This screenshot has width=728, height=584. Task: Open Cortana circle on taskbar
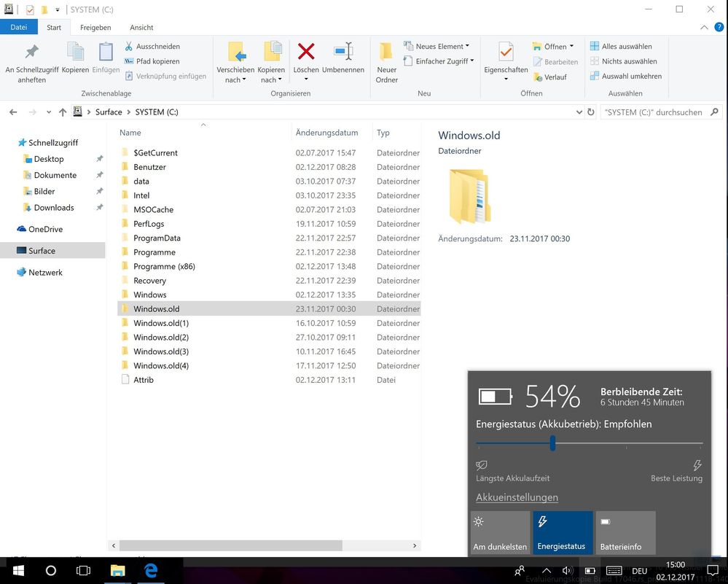point(51,570)
